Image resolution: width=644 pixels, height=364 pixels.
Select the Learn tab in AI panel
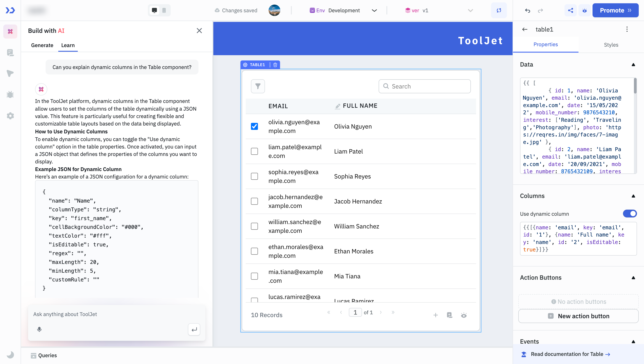click(68, 45)
